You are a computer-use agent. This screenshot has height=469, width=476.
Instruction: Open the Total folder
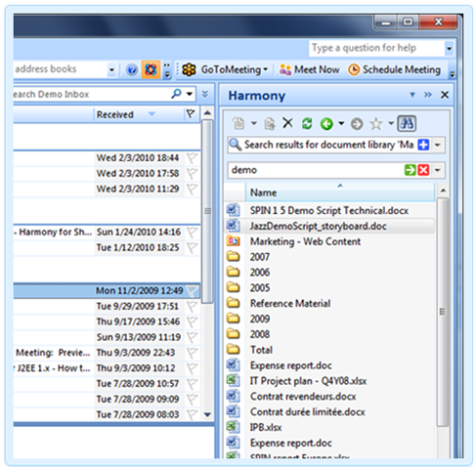click(261, 350)
